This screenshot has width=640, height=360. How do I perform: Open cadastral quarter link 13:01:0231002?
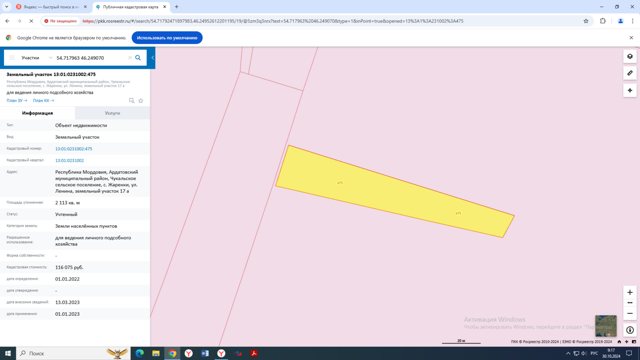[69, 160]
